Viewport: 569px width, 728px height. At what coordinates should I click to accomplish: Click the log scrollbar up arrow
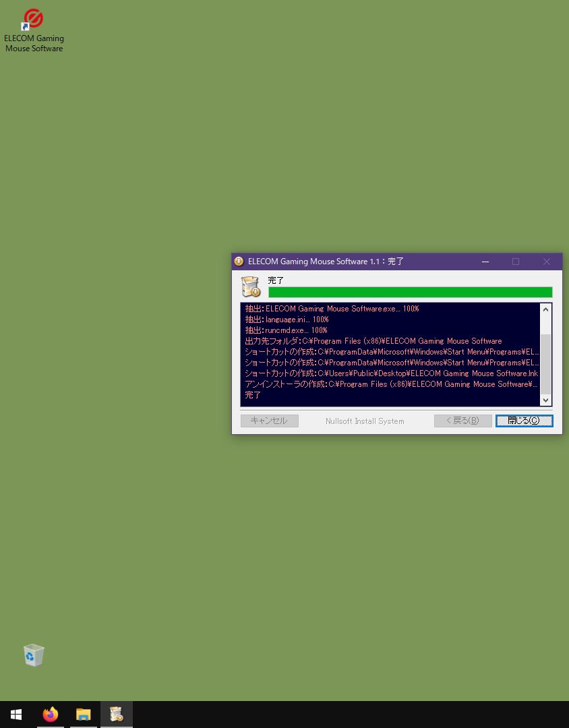[546, 309]
